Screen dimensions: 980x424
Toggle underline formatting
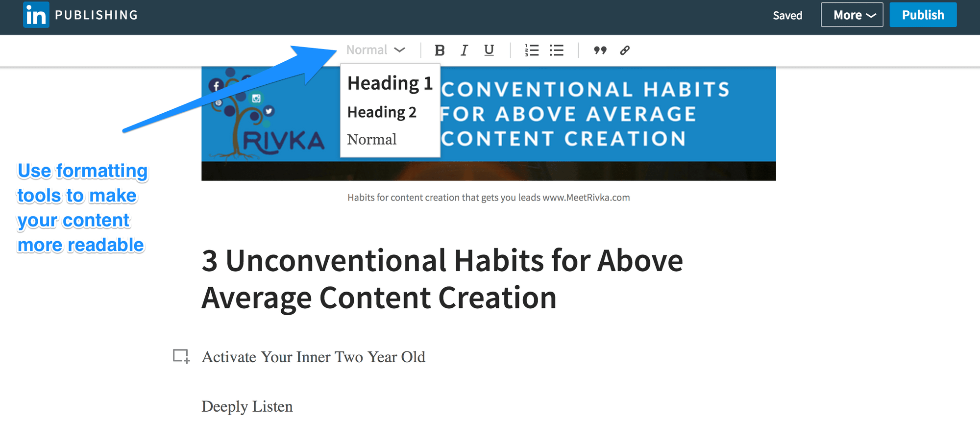[x=489, y=50]
